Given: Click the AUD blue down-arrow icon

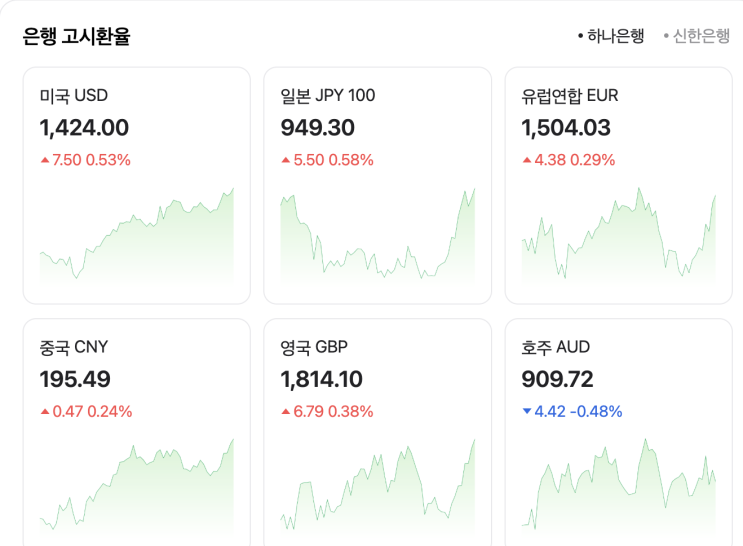Looking at the screenshot, I should pos(527,412).
